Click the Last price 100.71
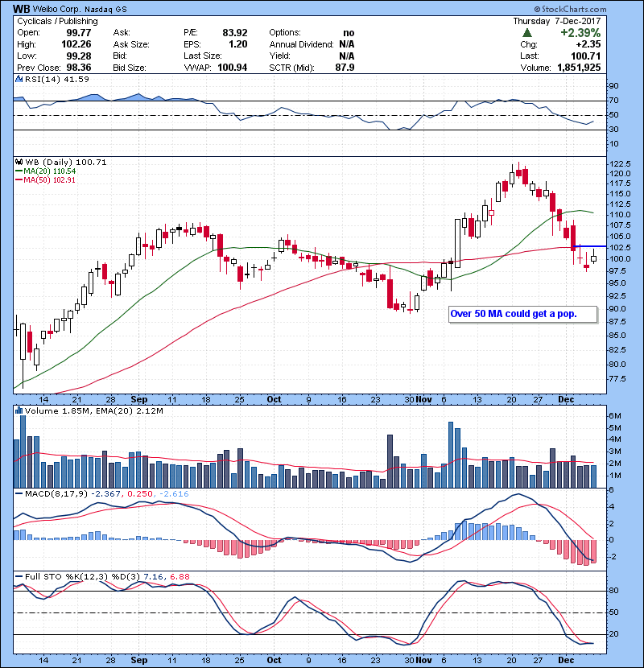Image resolution: width=644 pixels, height=668 pixels. (x=585, y=56)
